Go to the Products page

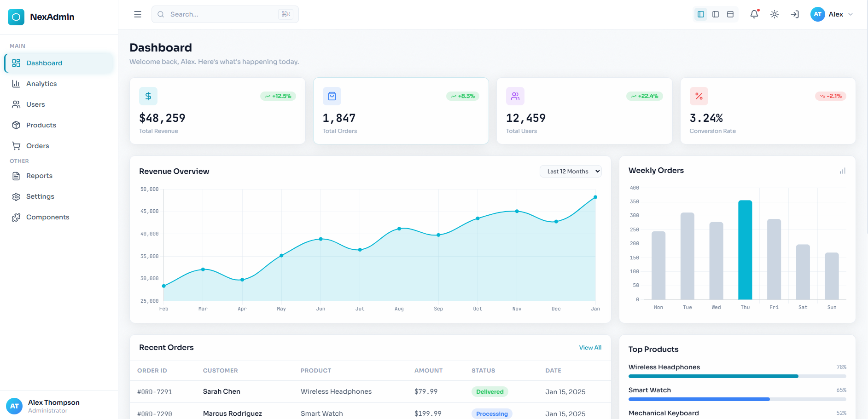click(41, 125)
